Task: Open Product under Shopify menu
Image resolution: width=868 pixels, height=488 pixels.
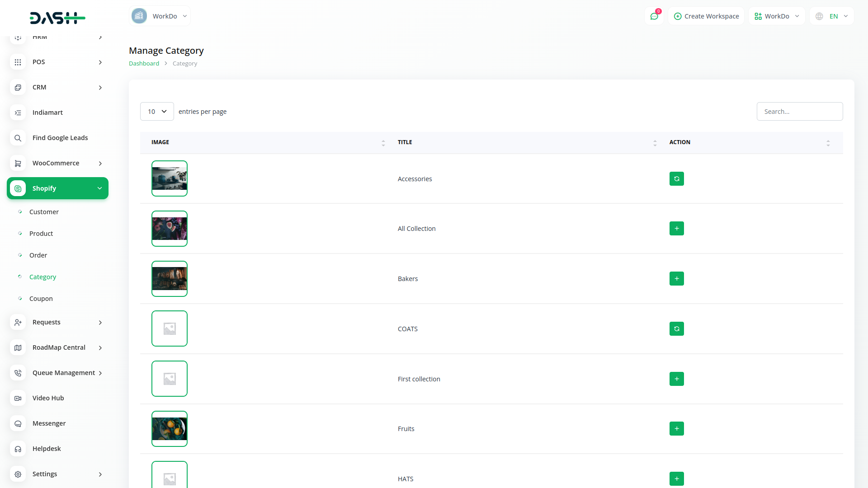Action: click(x=41, y=234)
